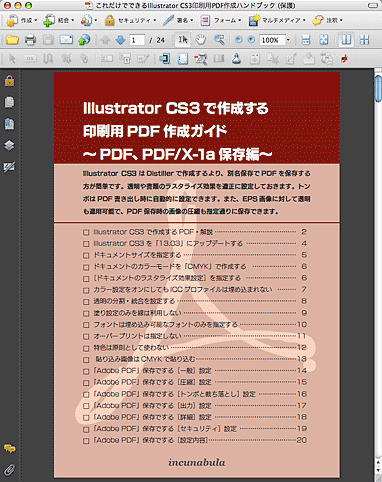Screen dimensions: 382x482
Task: Click contents entry 'Illustrator CS3で作成するPDF・解説'
Action: point(153,232)
